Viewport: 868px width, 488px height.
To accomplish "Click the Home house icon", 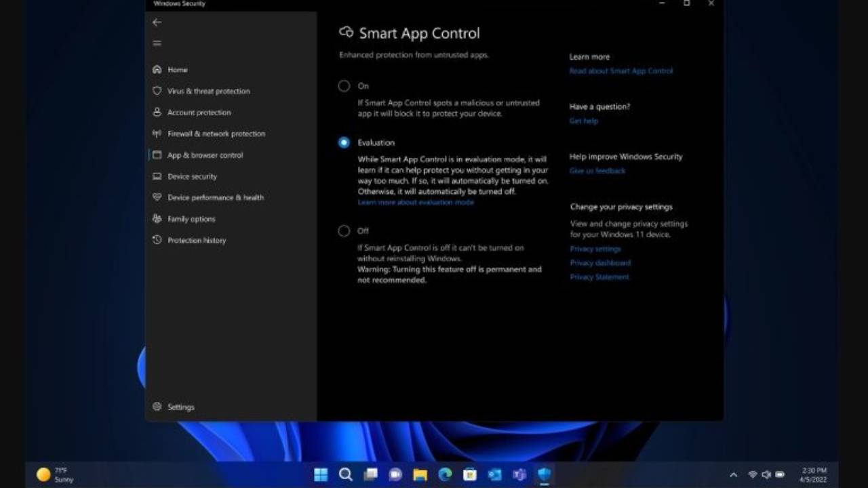I will [157, 69].
